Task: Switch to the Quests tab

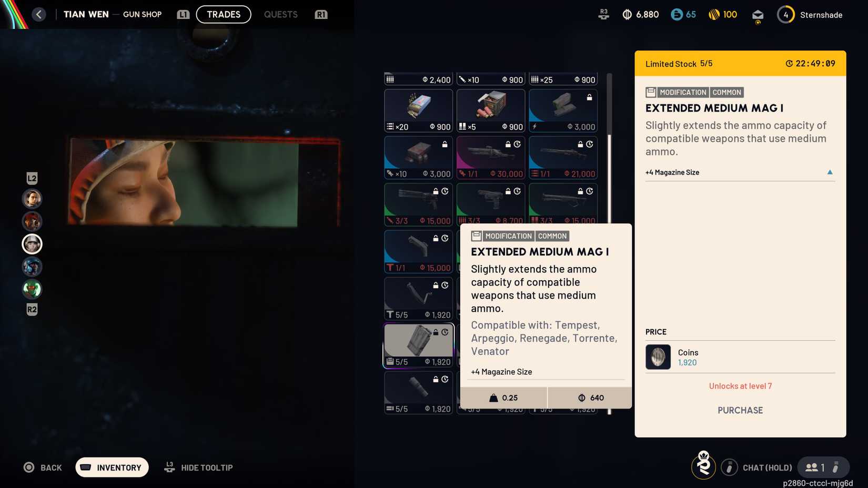Action: point(280,14)
